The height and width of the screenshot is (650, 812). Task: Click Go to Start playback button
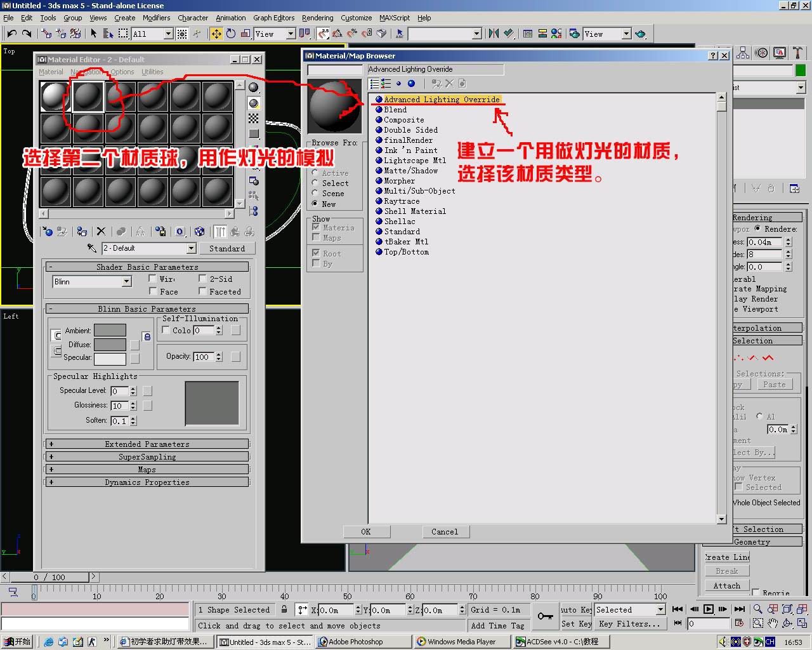[678, 609]
